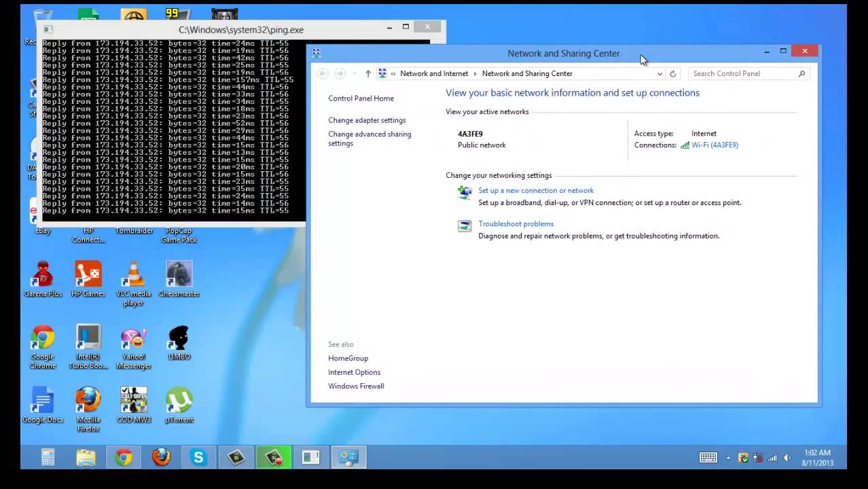Image resolution: width=868 pixels, height=489 pixels.
Task: Click the Public network label
Action: click(482, 145)
